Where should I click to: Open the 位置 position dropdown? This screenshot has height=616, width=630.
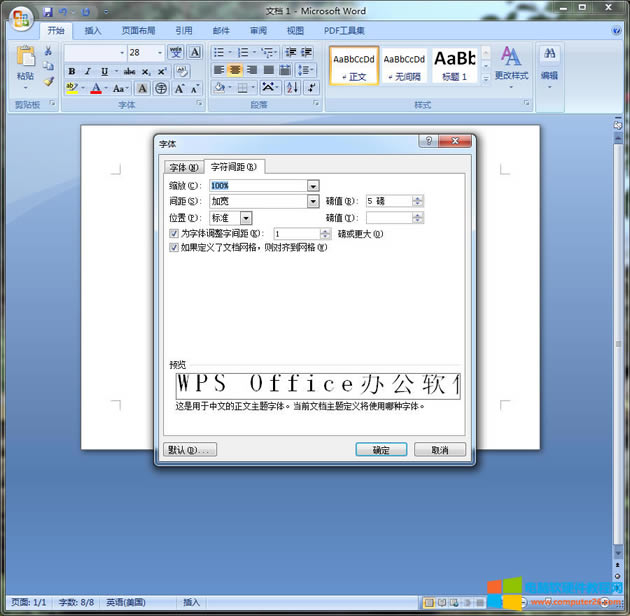pyautogui.click(x=246, y=217)
